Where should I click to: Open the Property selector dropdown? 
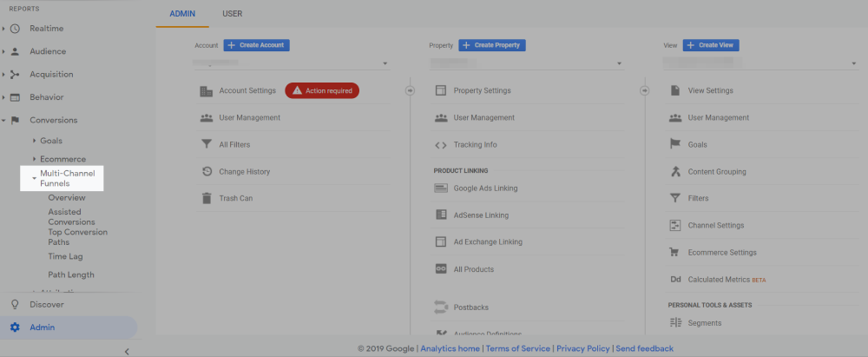(x=527, y=64)
